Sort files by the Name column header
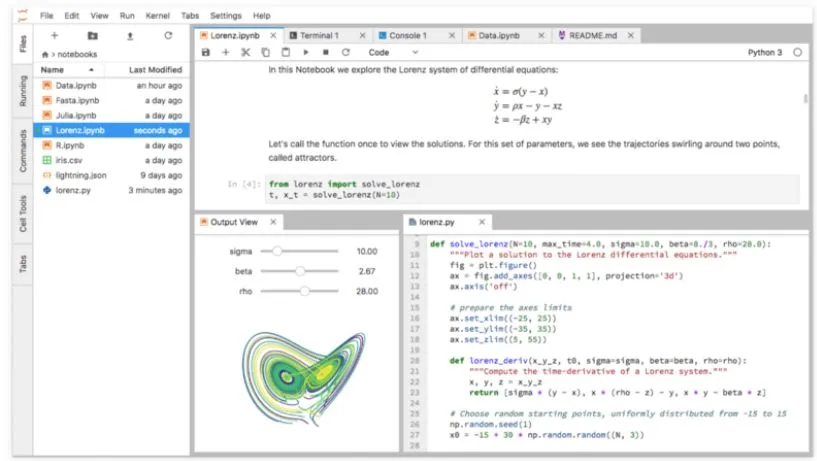This screenshot has width=817, height=461. pos(53,70)
